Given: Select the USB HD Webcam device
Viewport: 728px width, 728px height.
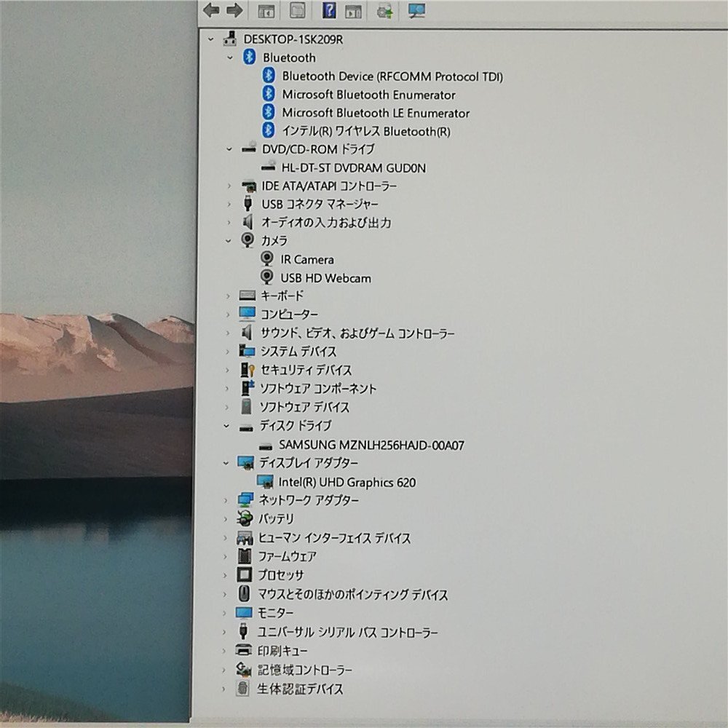Looking at the screenshot, I should point(326,277).
